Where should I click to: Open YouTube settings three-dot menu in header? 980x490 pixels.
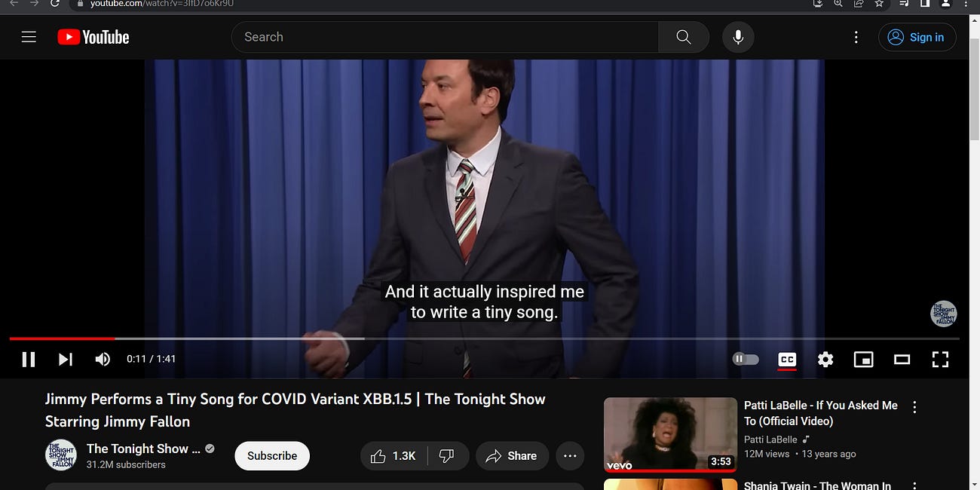click(x=856, y=37)
